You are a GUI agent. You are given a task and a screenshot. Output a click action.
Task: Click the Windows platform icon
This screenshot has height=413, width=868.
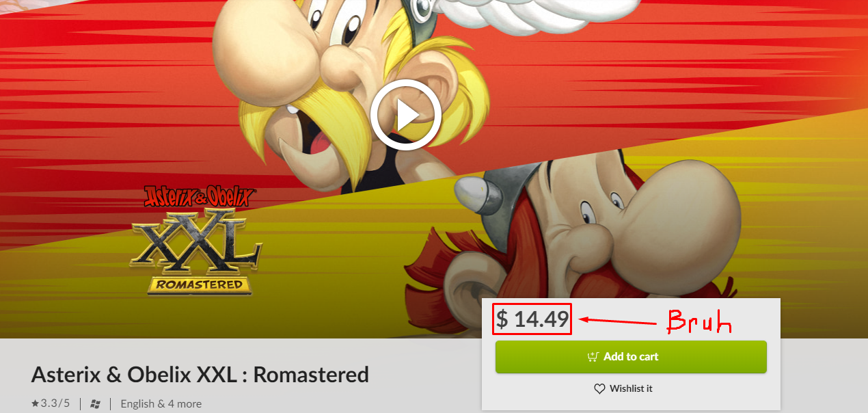click(96, 403)
